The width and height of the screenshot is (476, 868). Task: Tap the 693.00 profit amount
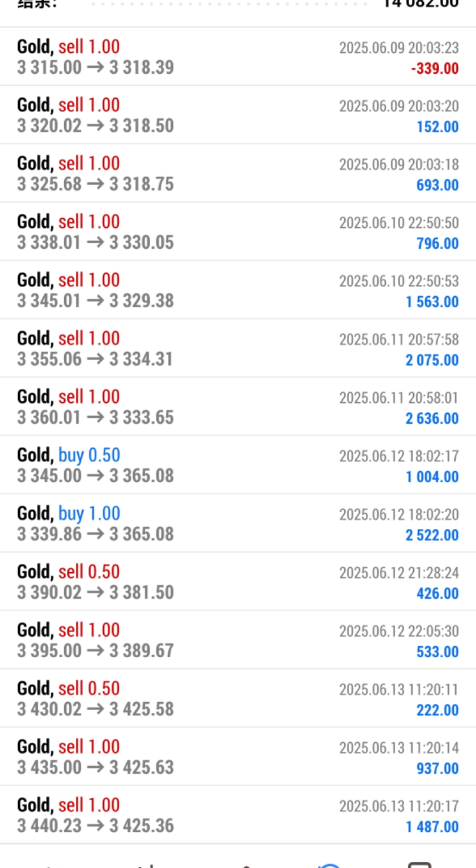click(437, 186)
